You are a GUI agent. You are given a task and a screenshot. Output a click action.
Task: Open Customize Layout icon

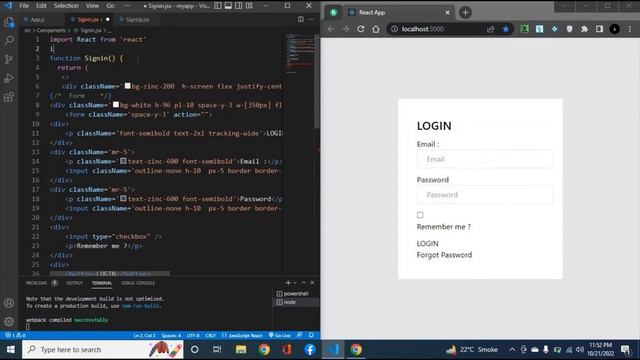tap(249, 6)
